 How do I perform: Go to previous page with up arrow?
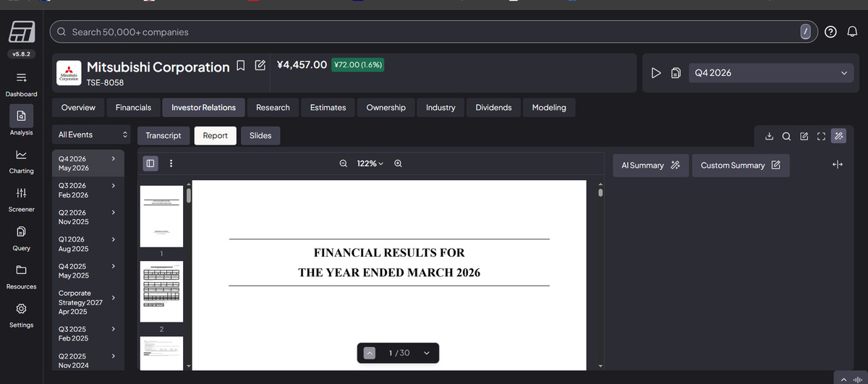370,353
